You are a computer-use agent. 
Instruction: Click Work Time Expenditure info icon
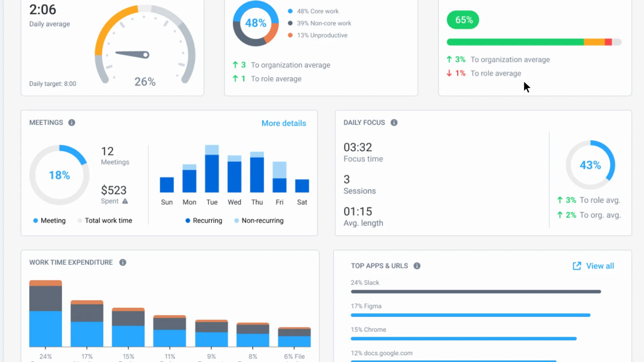coord(123,262)
